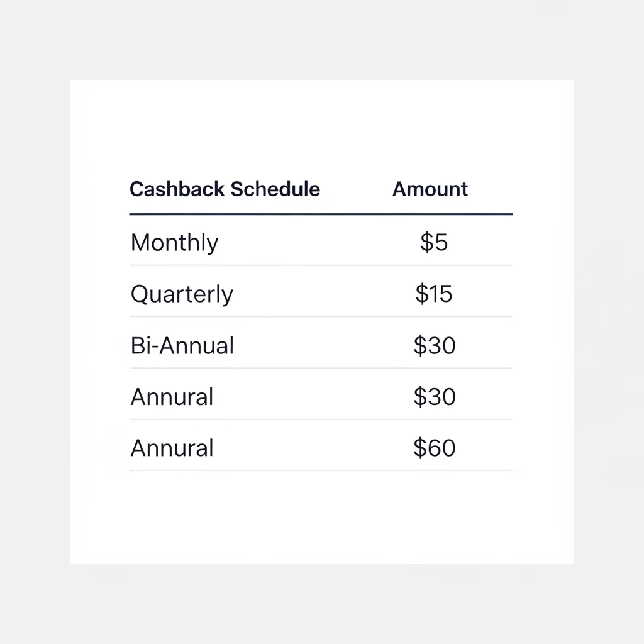Click the Monthly schedule label
Screen dimensions: 644x644
(174, 243)
